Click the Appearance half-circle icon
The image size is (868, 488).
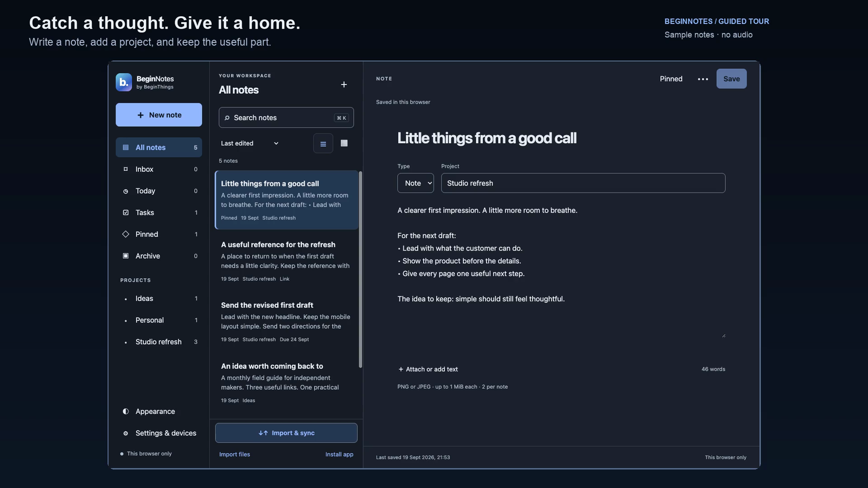(126, 412)
